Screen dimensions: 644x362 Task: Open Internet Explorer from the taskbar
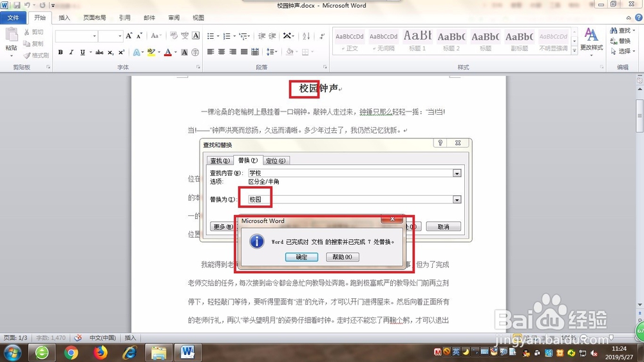click(x=129, y=352)
